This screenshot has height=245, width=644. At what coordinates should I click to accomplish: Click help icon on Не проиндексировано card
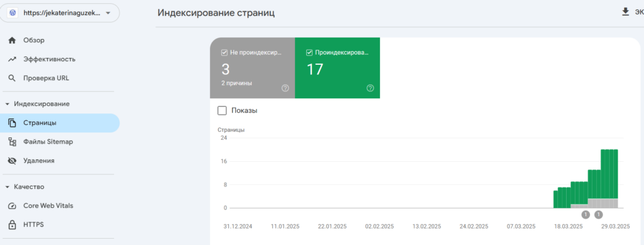(286, 88)
